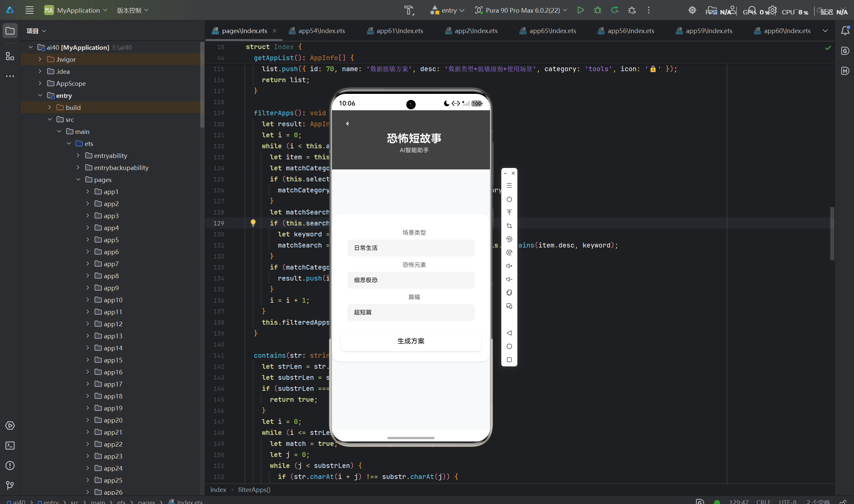Open the Project tool window folder icon
The width and height of the screenshot is (854, 504).
(x=10, y=31)
